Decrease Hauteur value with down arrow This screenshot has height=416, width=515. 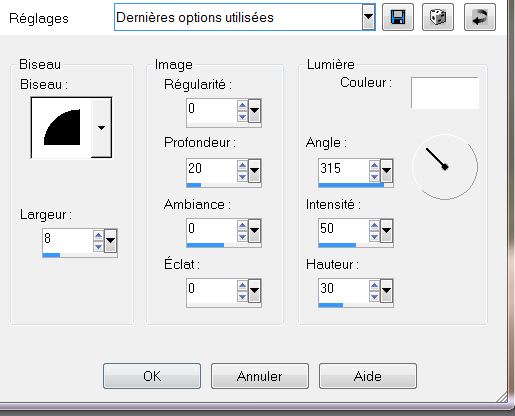374,297
